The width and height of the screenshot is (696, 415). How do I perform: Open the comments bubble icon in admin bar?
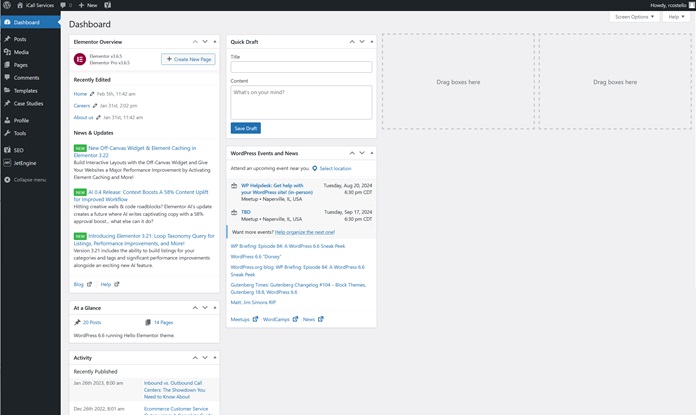64,5
